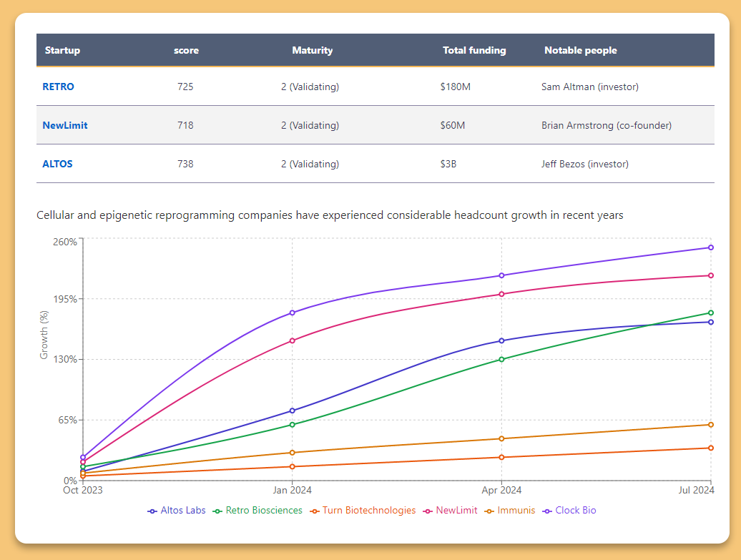The width and height of the screenshot is (741, 560).
Task: Click Turn Biotechnologies point at Jul 2024
Action: (x=711, y=448)
